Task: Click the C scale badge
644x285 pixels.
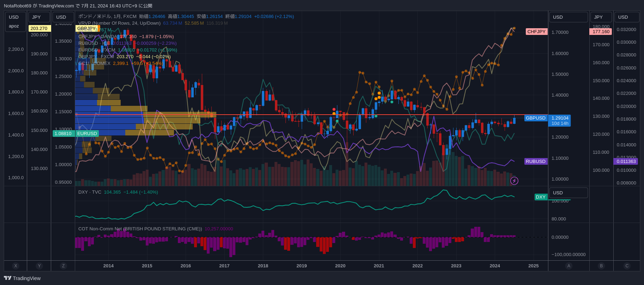Action: click(627, 266)
